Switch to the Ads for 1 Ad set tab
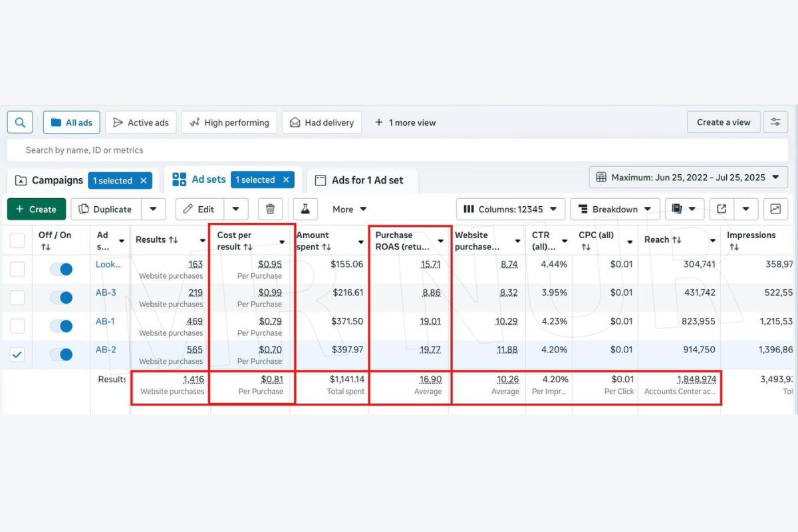This screenshot has width=798, height=532. point(362,179)
